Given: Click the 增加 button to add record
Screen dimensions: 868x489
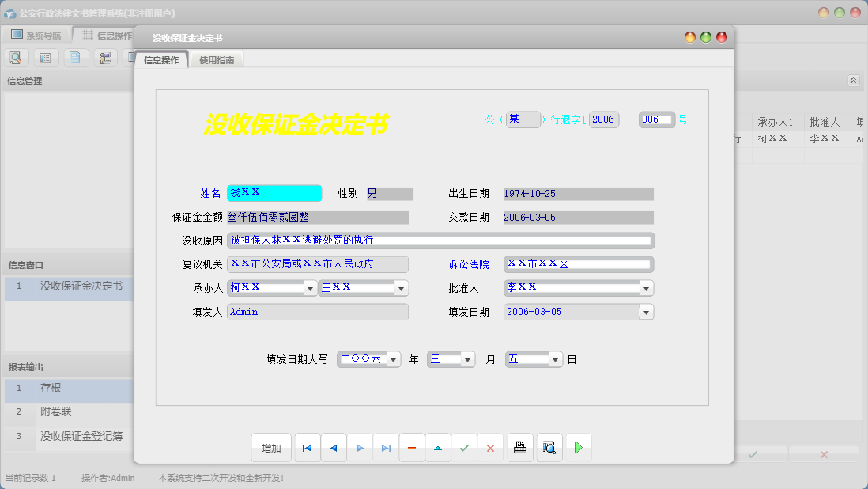Looking at the screenshot, I should 271,447.
